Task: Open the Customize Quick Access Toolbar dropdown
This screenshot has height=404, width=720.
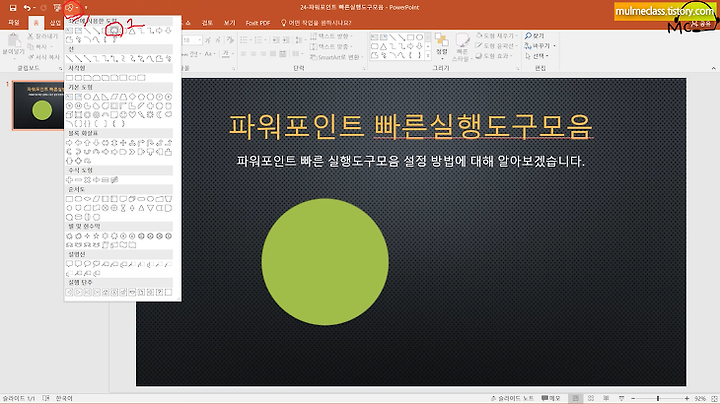Action: click(86, 8)
